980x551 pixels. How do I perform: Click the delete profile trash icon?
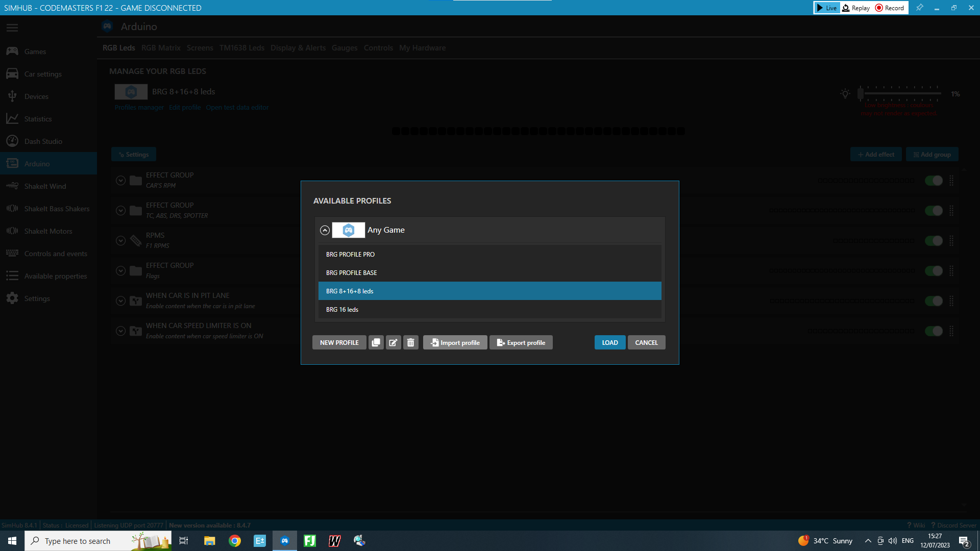411,343
